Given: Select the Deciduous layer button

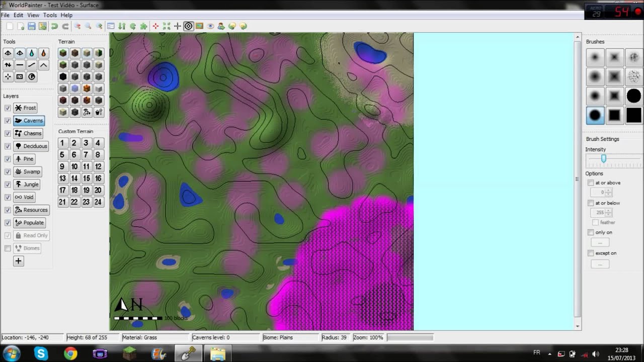Looking at the screenshot, I should click(x=31, y=146).
